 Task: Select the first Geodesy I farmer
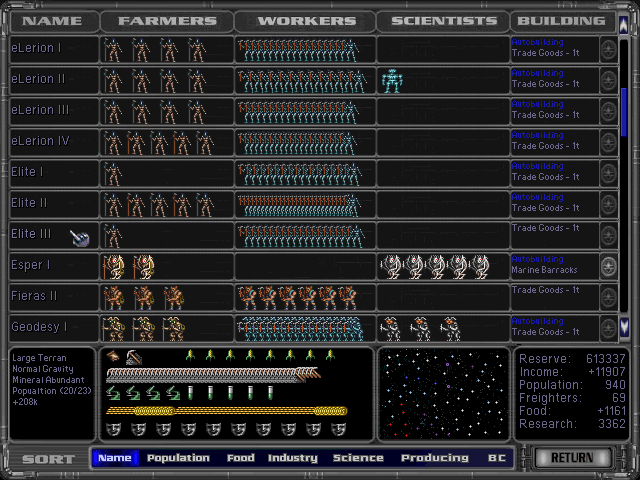113,329
